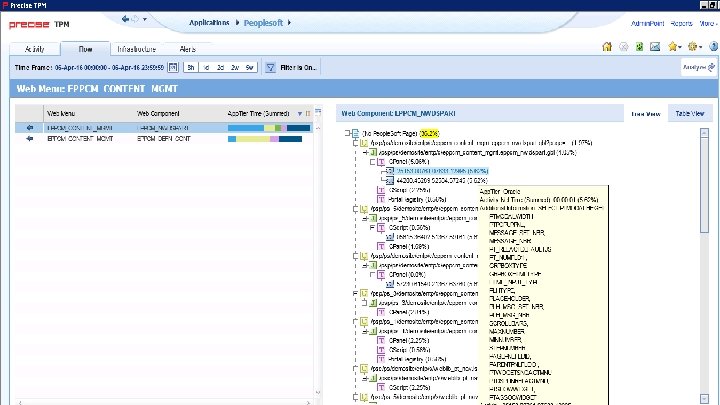Click green bar segment in EPPCM_NWDSPARI row
The image size is (720, 405).
click(x=278, y=128)
